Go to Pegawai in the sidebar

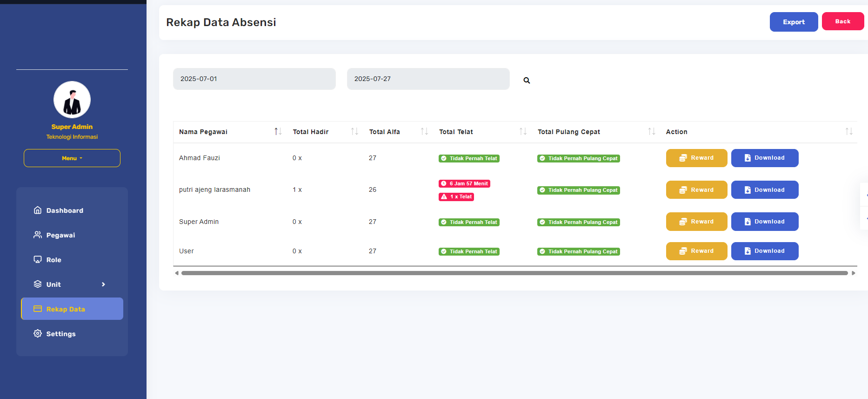point(60,235)
